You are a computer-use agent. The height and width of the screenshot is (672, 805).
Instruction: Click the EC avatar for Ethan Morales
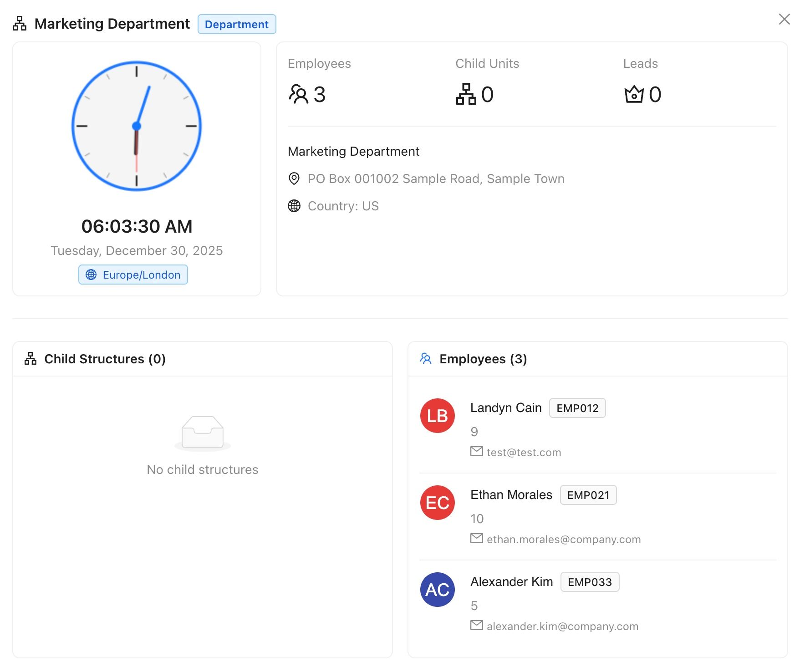(x=437, y=503)
